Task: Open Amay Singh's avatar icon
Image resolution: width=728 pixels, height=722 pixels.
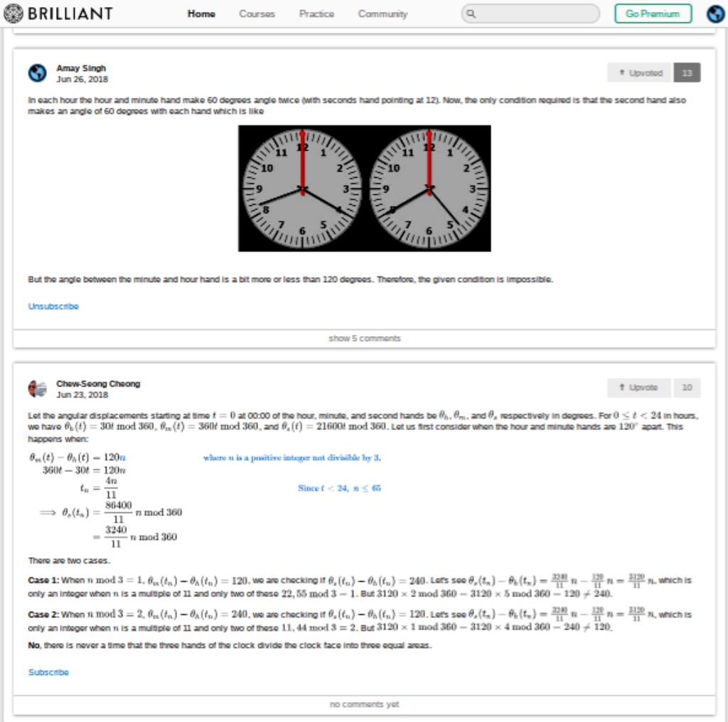Action: [37, 73]
